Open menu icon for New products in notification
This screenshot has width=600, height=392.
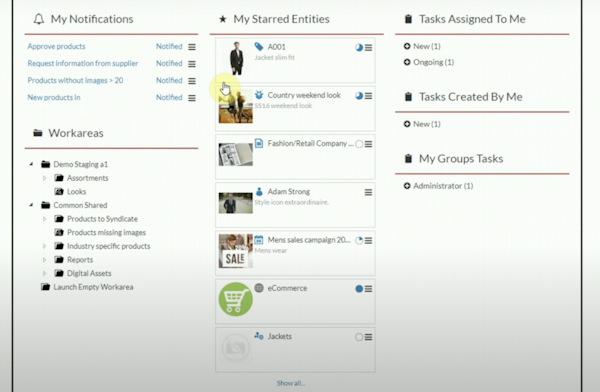pyautogui.click(x=192, y=98)
